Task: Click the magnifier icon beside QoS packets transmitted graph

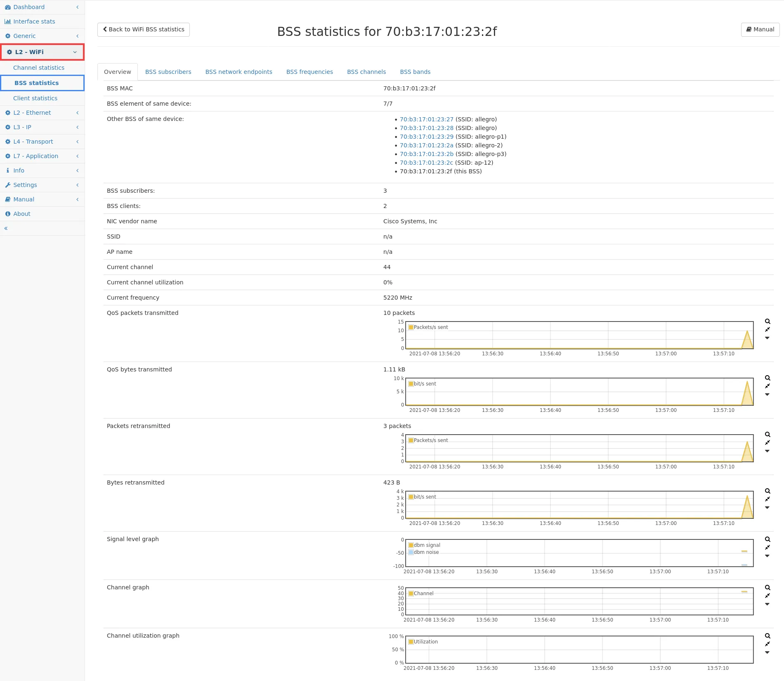Action: pos(767,322)
